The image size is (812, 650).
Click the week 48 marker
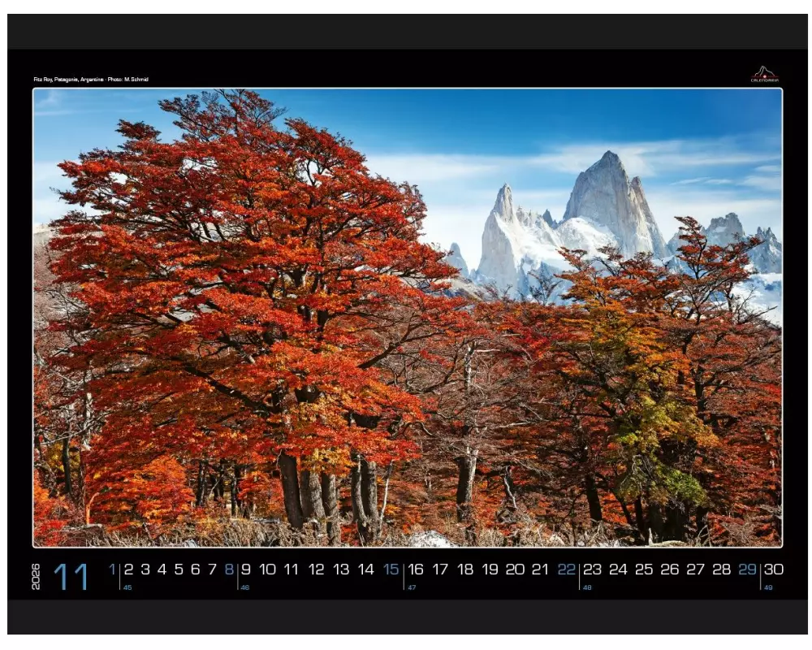[587, 587]
